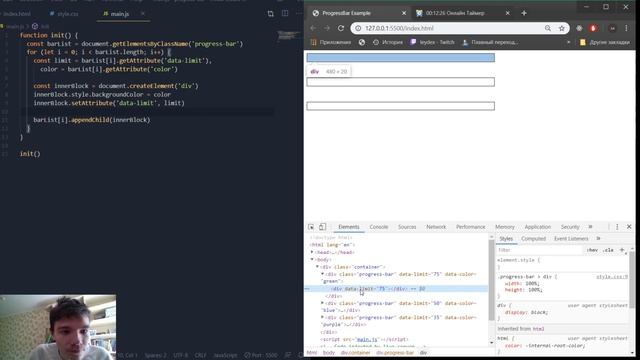Switch to the index.html editor tab
640x360 pixels.
coord(16,13)
